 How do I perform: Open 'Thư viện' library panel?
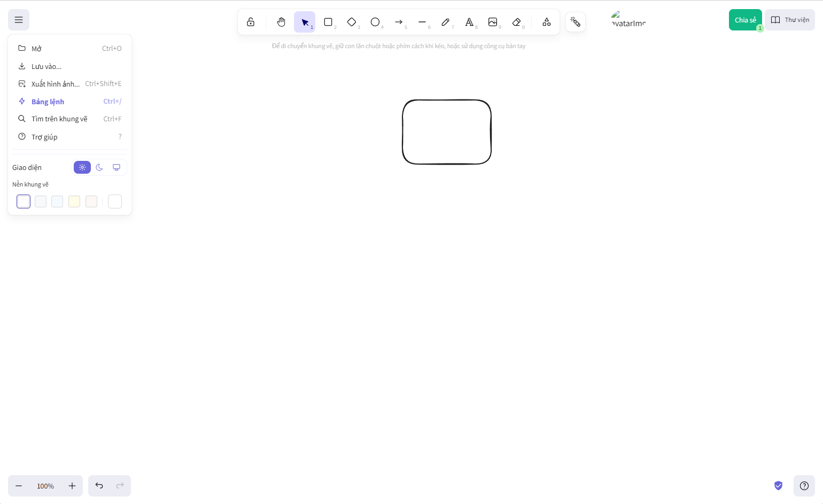[789, 19]
